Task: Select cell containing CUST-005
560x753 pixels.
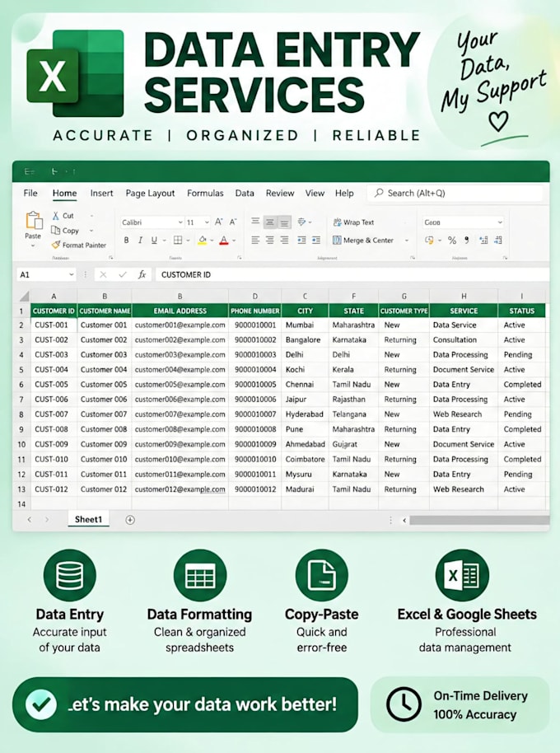Action: point(54,385)
